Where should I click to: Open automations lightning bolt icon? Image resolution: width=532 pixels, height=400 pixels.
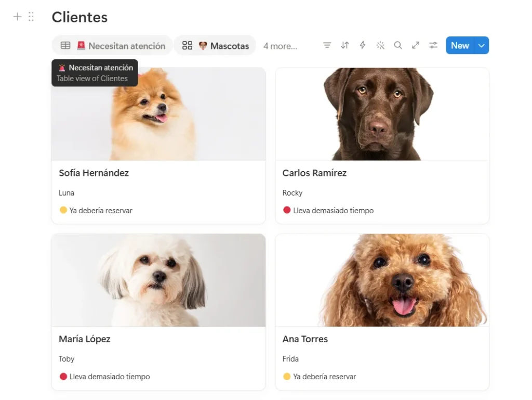point(362,45)
